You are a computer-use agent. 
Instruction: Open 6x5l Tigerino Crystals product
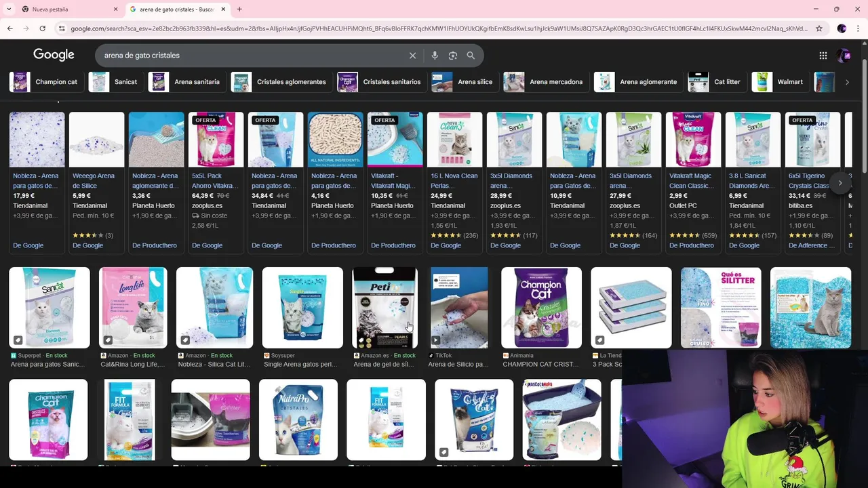(812, 183)
